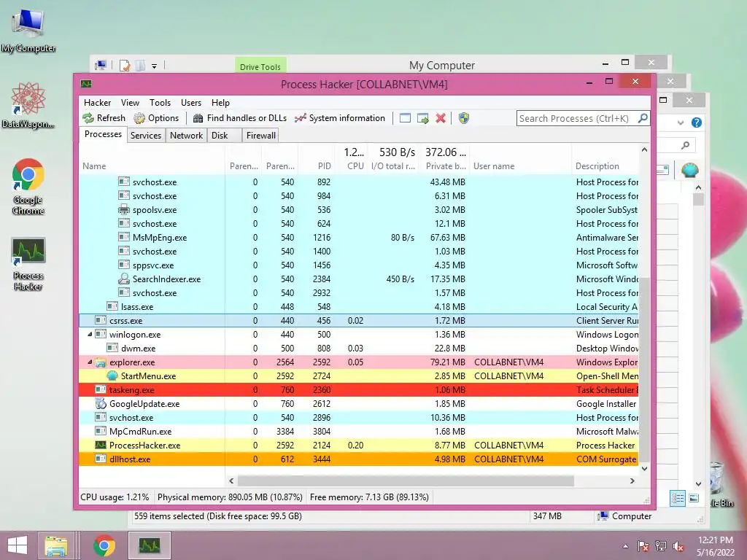747x560 pixels.
Task: Click the magnifier icon in search box
Action: [x=643, y=118]
